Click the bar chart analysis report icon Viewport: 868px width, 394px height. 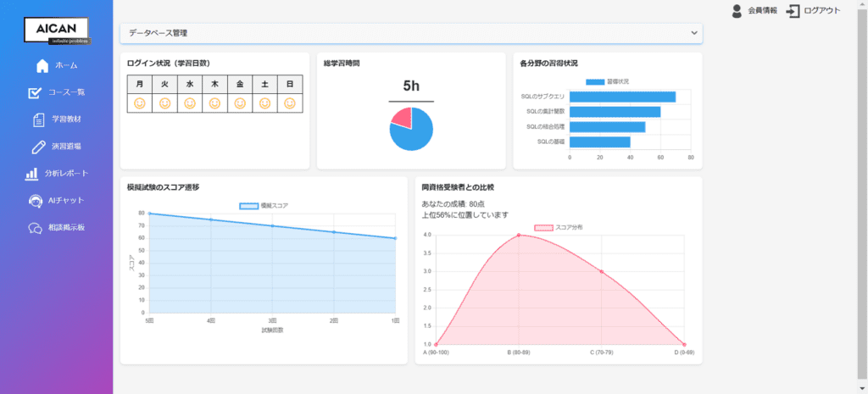point(31,174)
